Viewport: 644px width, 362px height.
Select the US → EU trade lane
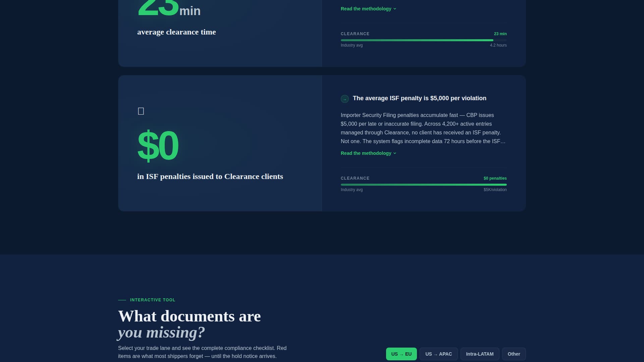(x=401, y=354)
